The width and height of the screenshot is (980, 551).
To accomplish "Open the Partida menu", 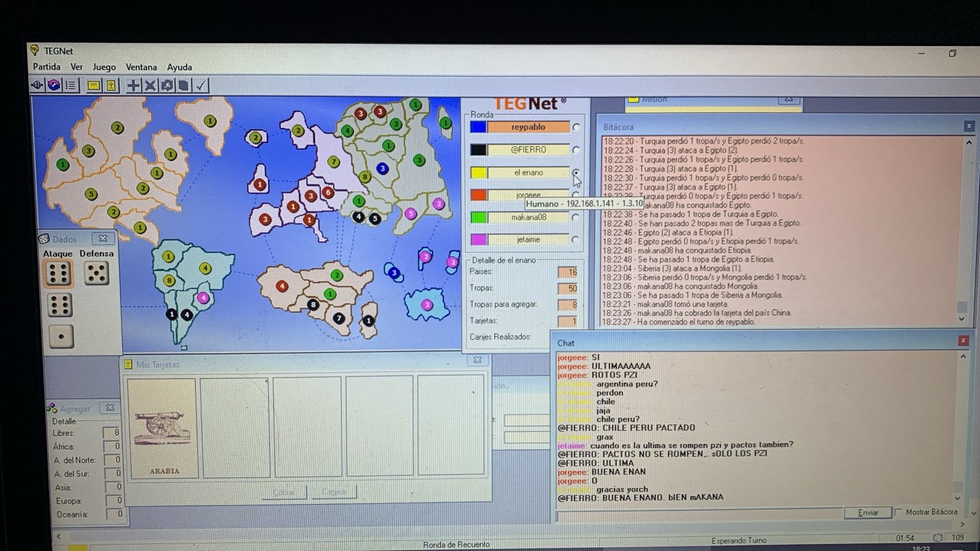I will pos(47,67).
